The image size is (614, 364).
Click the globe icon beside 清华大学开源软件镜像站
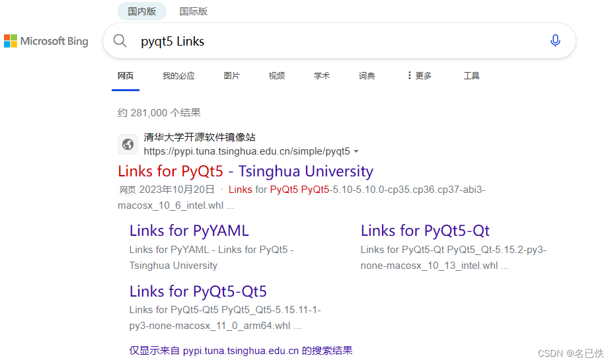pyautogui.click(x=128, y=145)
